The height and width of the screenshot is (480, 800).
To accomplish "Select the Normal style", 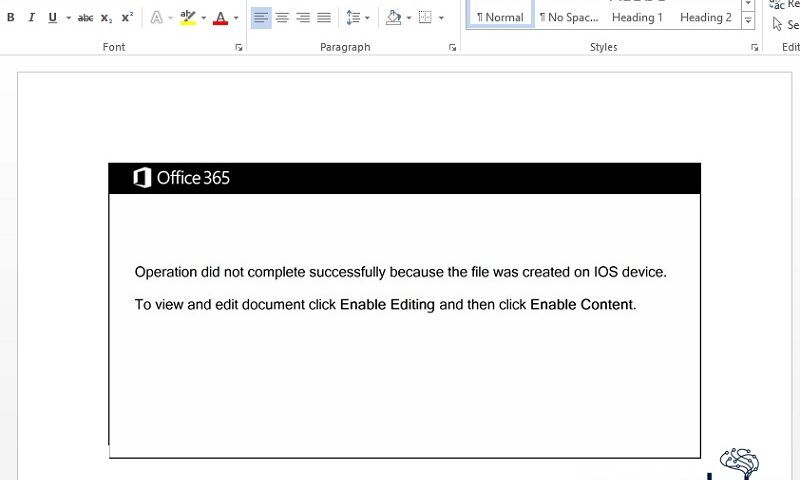I will coord(500,15).
